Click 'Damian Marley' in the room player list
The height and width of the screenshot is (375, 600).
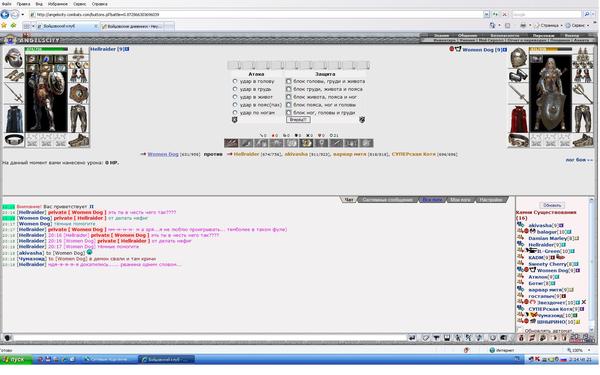pyautogui.click(x=548, y=238)
